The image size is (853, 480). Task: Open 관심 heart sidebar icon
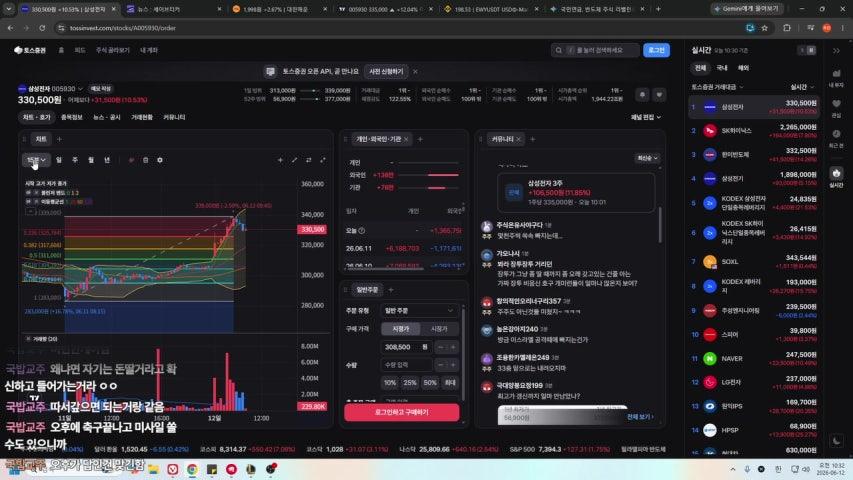(x=836, y=108)
